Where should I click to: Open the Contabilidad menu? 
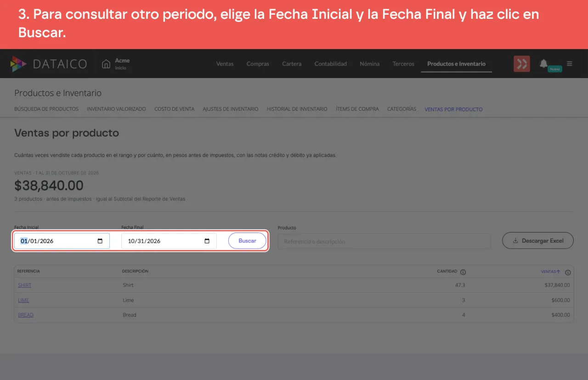point(330,64)
